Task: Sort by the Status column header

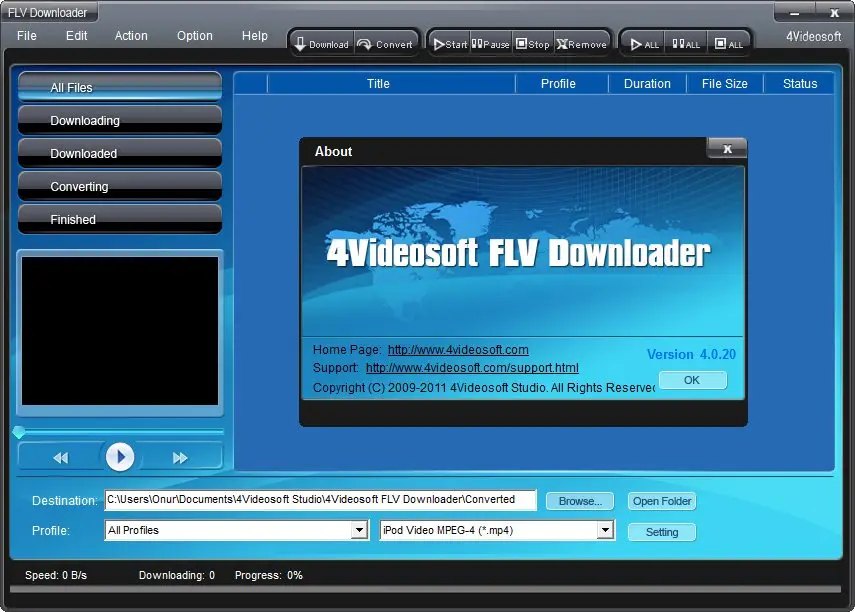Action: (800, 83)
